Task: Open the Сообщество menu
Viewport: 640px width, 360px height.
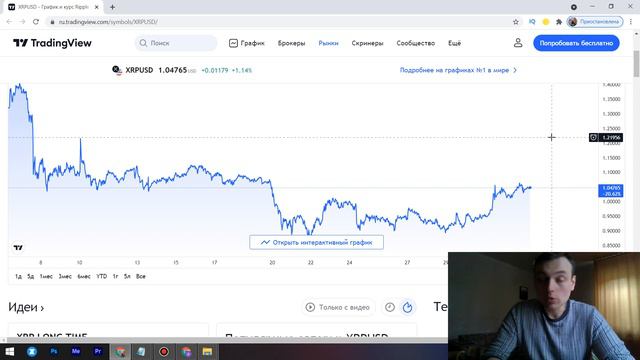Action: 416,43
